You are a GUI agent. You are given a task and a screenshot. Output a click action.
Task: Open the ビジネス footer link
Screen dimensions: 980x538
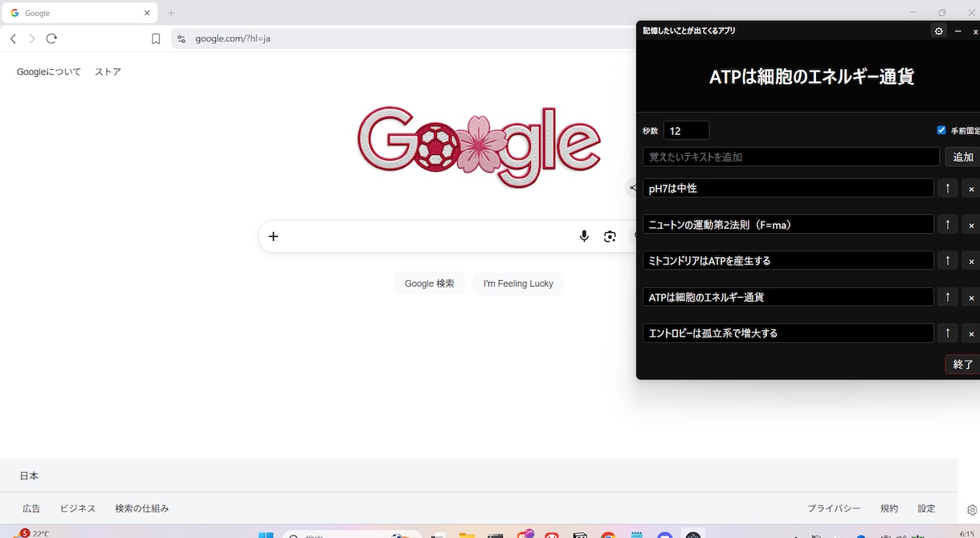(78, 508)
